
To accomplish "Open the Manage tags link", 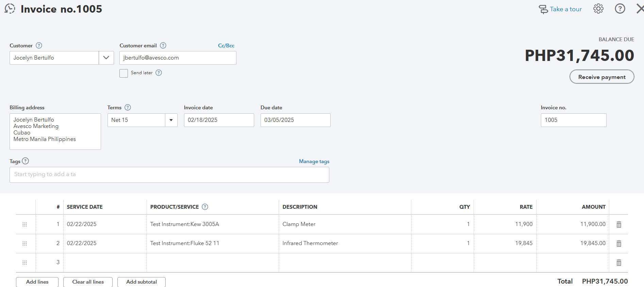I will 314,161.
